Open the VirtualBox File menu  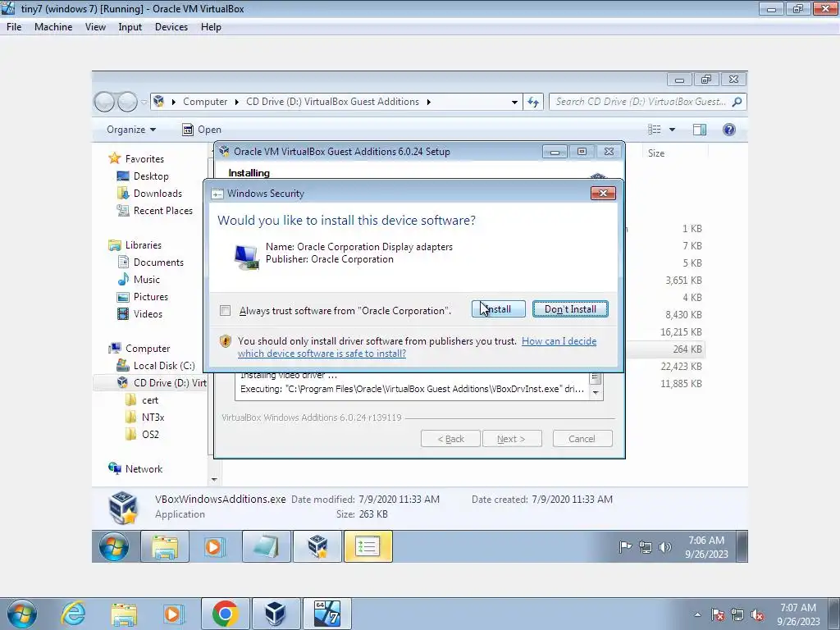click(14, 27)
